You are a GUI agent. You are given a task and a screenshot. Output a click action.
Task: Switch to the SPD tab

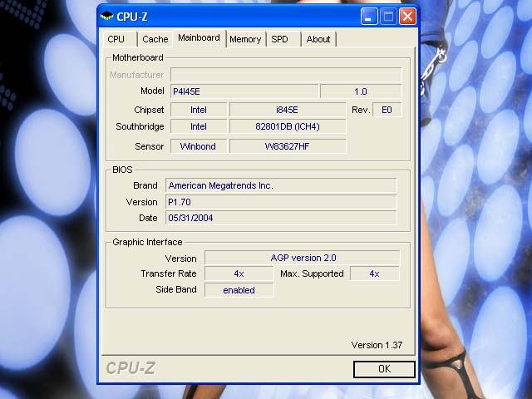(279, 39)
